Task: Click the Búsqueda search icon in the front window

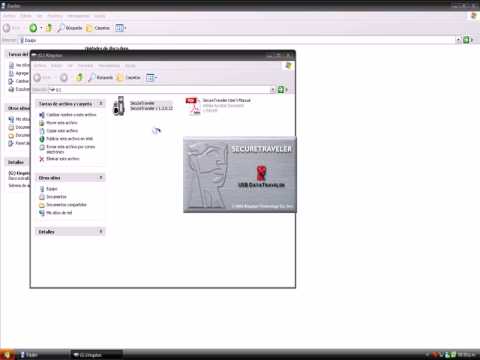Action: click(100, 77)
